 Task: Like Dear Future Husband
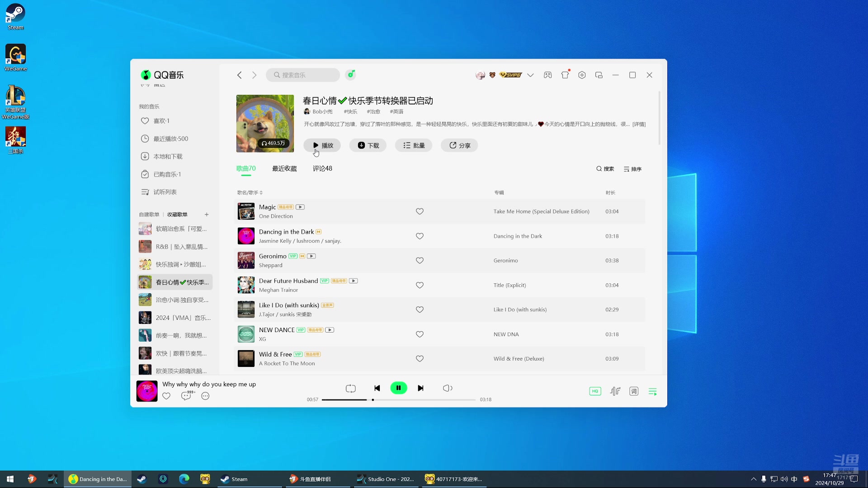[x=420, y=285]
